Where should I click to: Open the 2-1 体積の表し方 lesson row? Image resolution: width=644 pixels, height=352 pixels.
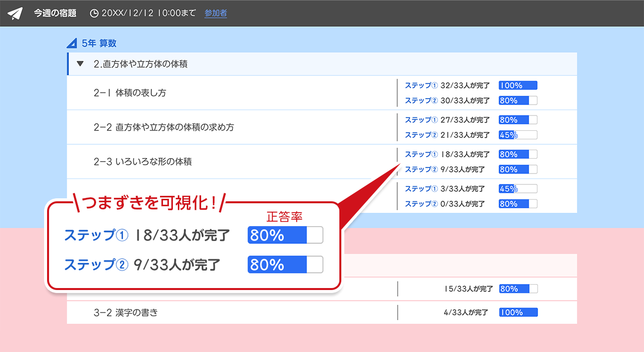point(130,93)
